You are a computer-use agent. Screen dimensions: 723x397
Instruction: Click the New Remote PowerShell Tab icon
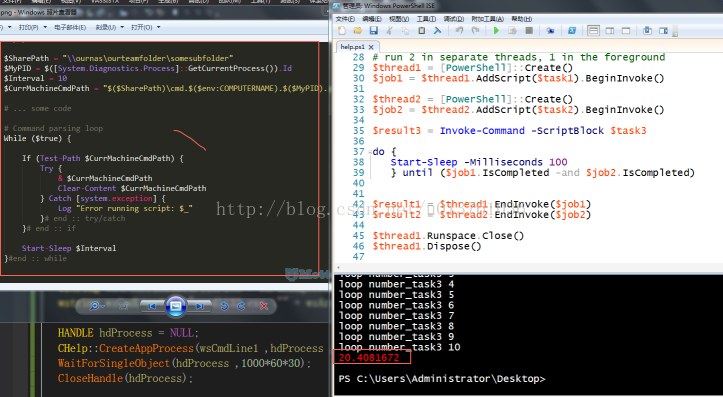click(550, 30)
